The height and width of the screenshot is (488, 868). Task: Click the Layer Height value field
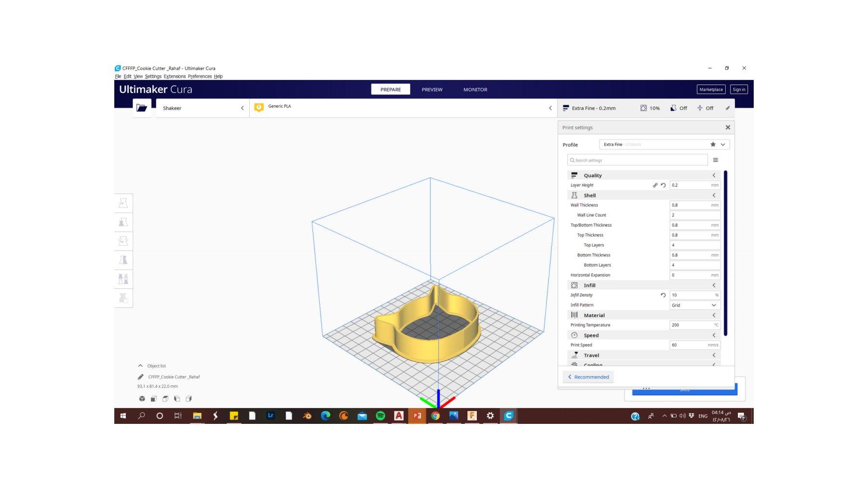pyautogui.click(x=695, y=185)
